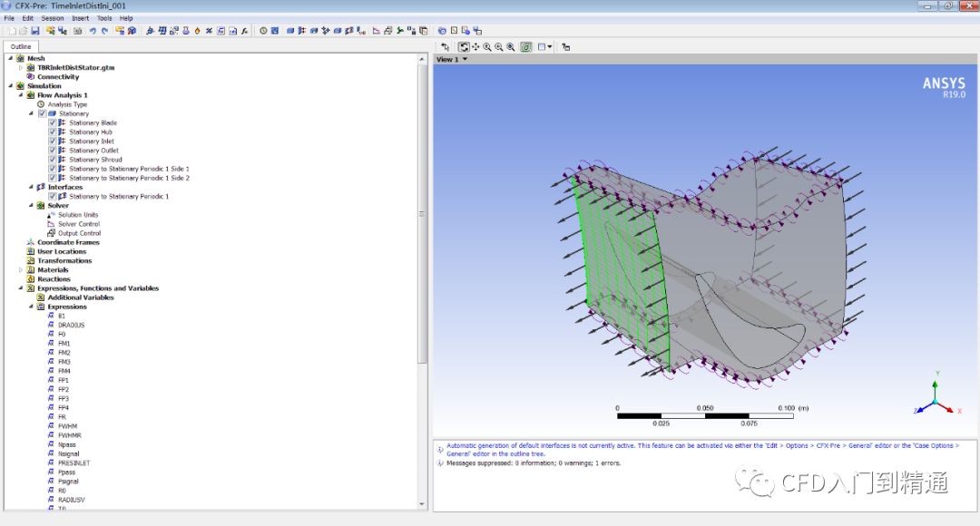This screenshot has height=526, width=980.
Task: Toggle the Stationary Blade checkbox
Action: point(53,123)
